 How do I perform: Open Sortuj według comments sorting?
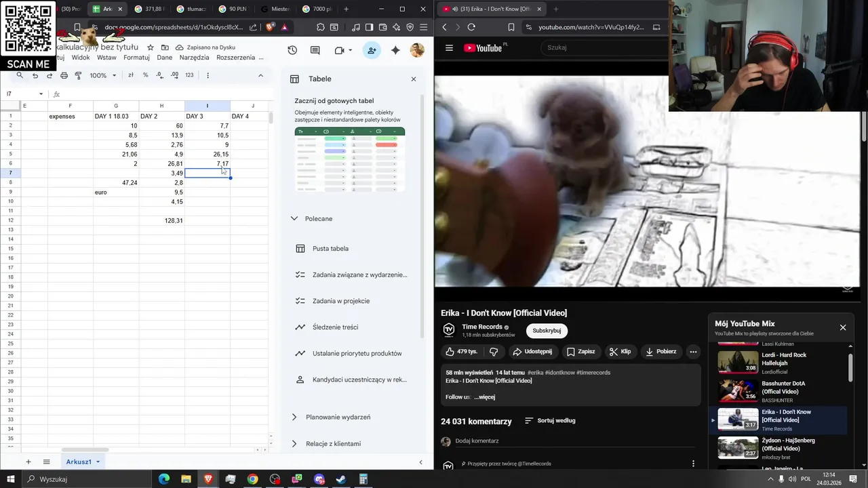point(550,421)
